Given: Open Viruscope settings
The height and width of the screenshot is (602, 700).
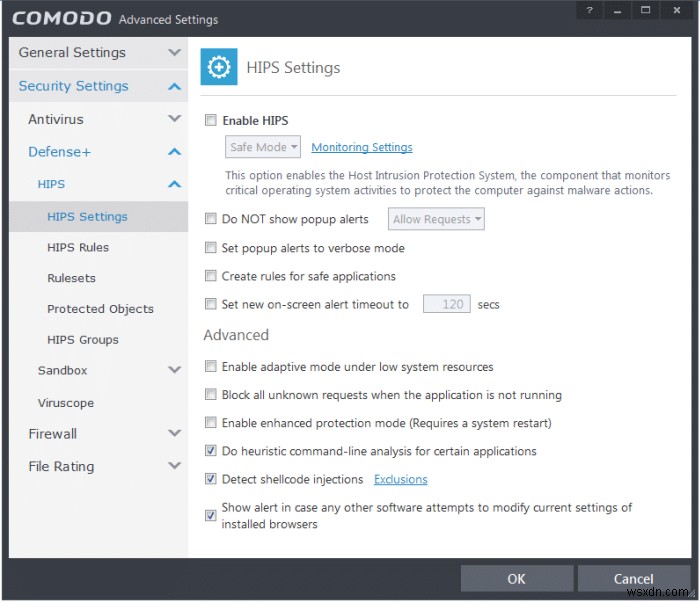Looking at the screenshot, I should coord(66,403).
